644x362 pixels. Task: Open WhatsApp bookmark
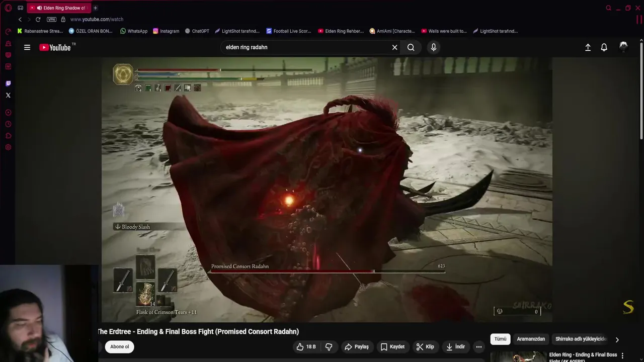(133, 31)
